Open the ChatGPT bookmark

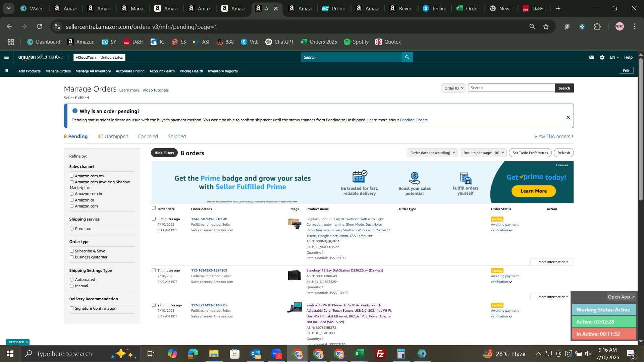(279, 42)
